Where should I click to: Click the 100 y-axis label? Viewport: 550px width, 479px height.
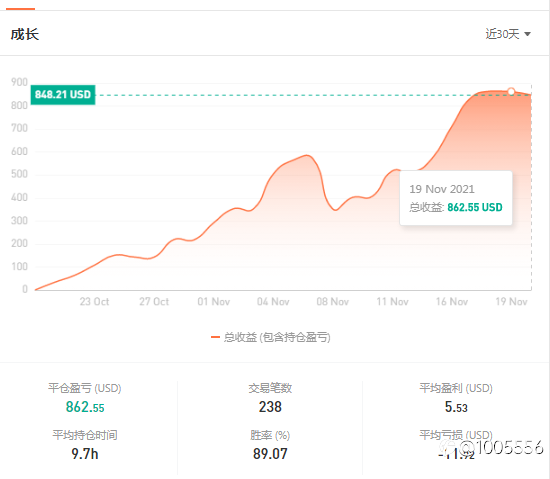point(19,267)
